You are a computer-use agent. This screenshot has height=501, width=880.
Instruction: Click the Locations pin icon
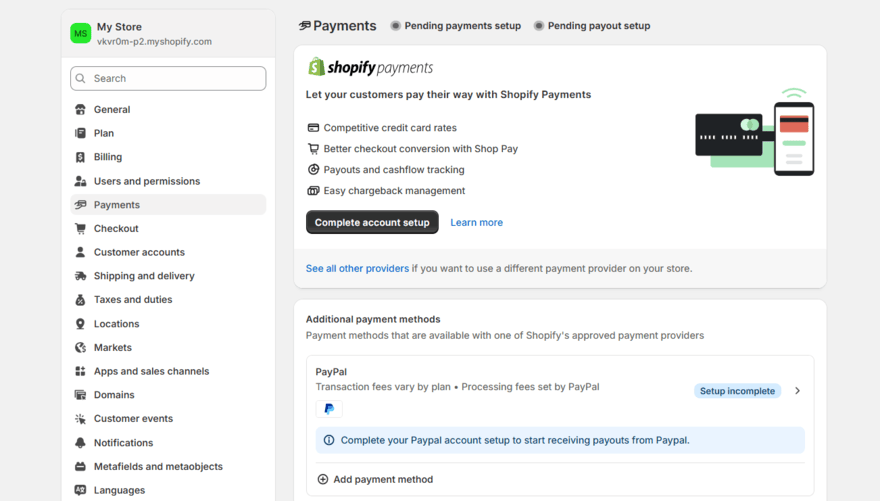coord(80,324)
